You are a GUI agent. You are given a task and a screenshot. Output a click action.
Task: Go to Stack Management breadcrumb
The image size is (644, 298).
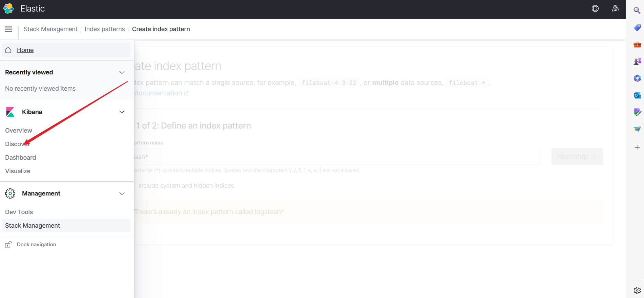click(50, 29)
